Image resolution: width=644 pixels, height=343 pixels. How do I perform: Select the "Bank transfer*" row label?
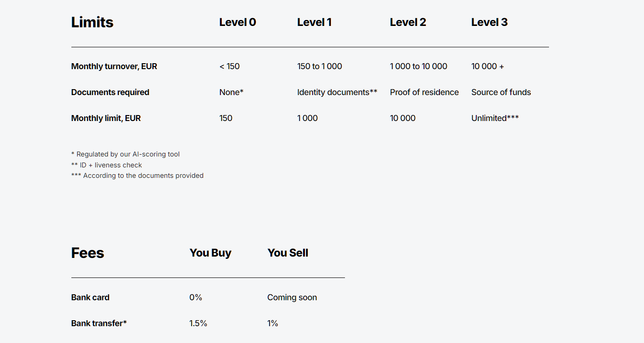pos(99,323)
